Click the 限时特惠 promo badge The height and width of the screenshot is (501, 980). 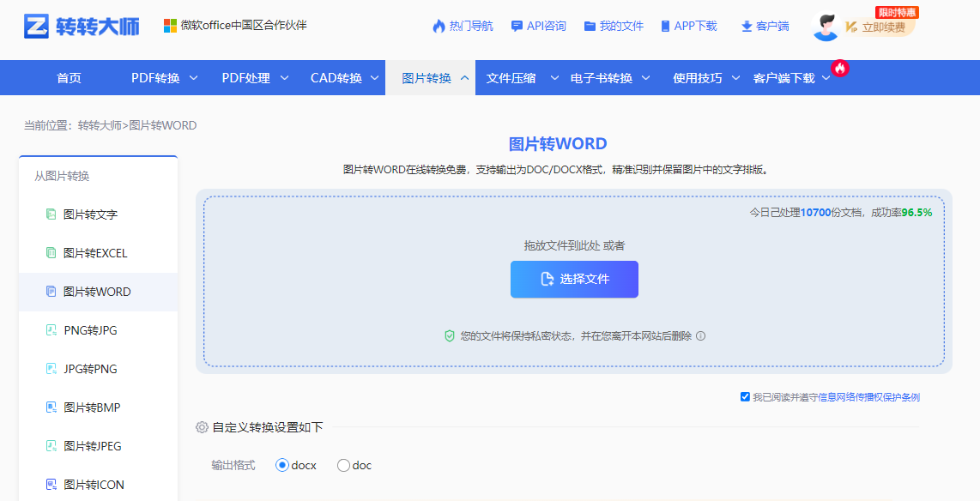click(897, 13)
